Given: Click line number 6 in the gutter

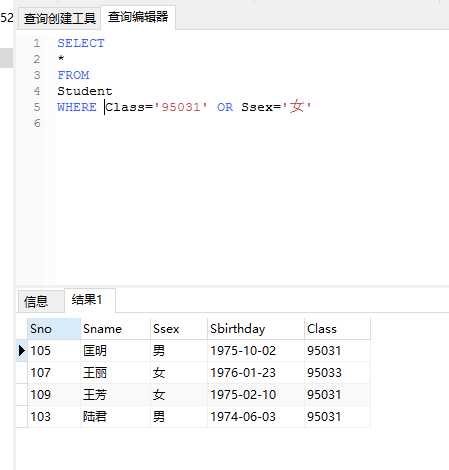Looking at the screenshot, I should pyautogui.click(x=37, y=123).
